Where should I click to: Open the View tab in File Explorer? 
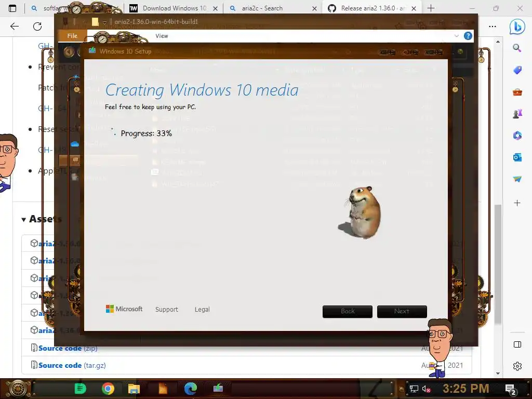[162, 36]
